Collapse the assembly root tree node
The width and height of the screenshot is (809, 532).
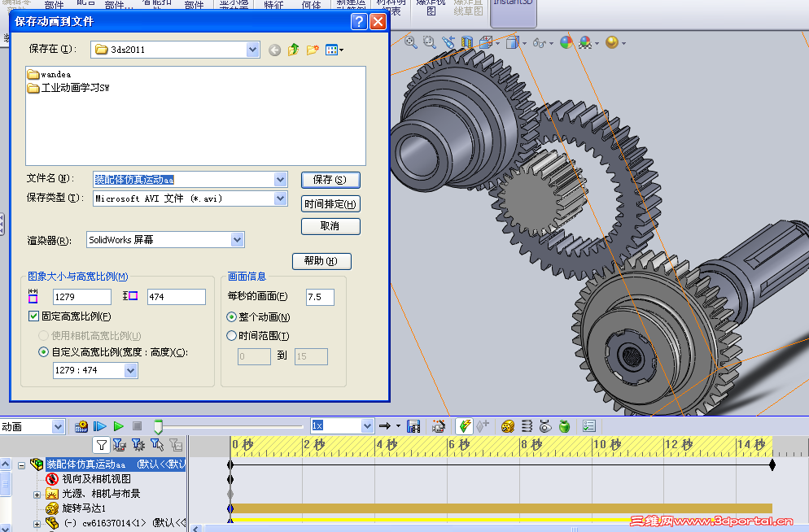tap(22, 465)
